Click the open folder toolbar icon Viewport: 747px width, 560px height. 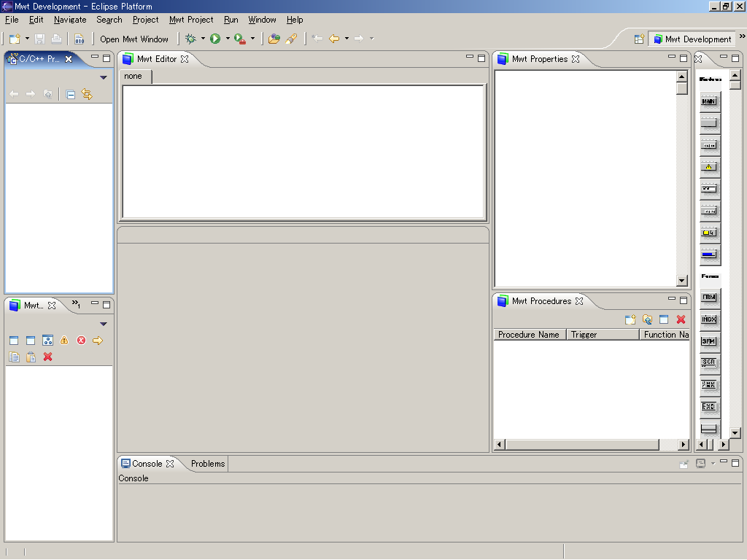[274, 39]
